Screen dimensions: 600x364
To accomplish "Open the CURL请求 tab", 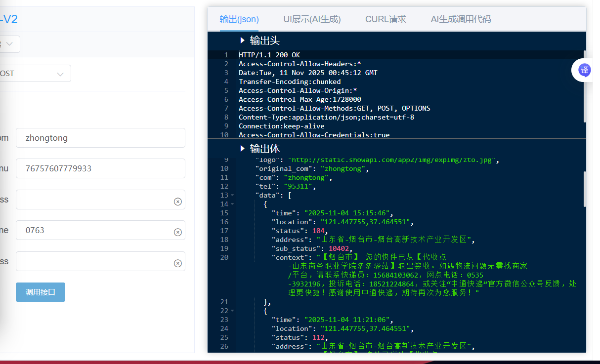I will coord(386,19).
